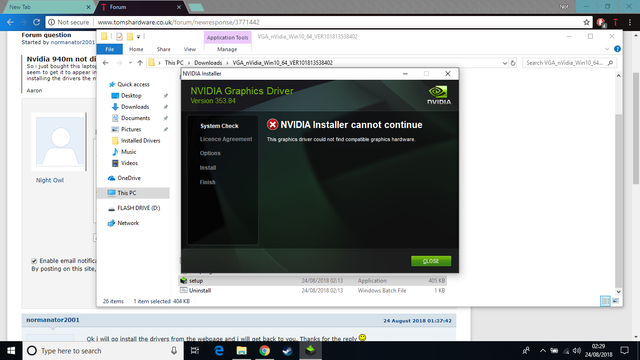
Task: Select OneDrive in navigation pane
Action: tap(129, 178)
